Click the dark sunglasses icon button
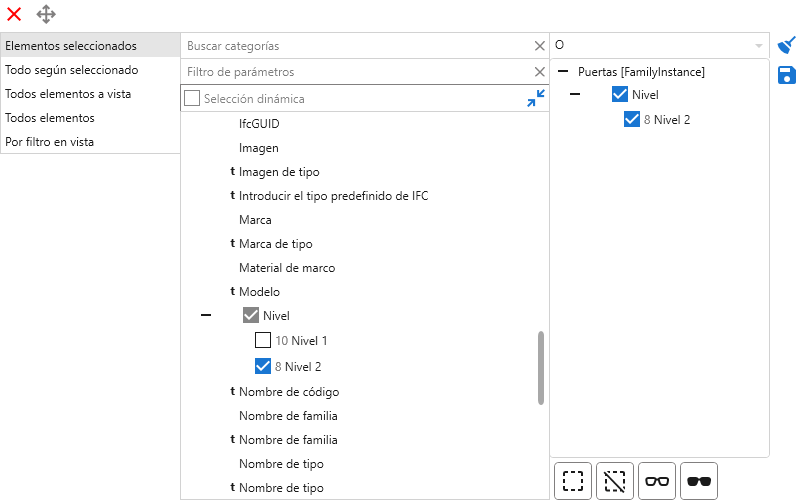 coord(699,481)
